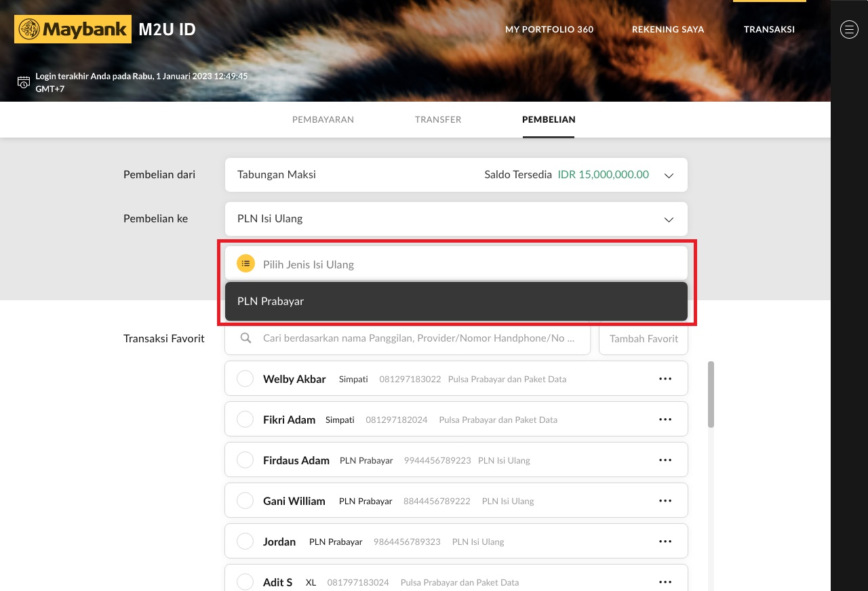Open the hamburger menu in the right sidebar
The width and height of the screenshot is (868, 591).
(x=849, y=29)
